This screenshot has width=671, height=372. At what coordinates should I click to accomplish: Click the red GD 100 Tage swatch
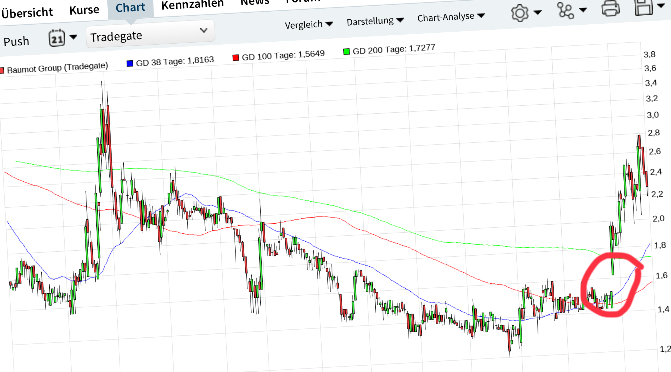pos(235,57)
